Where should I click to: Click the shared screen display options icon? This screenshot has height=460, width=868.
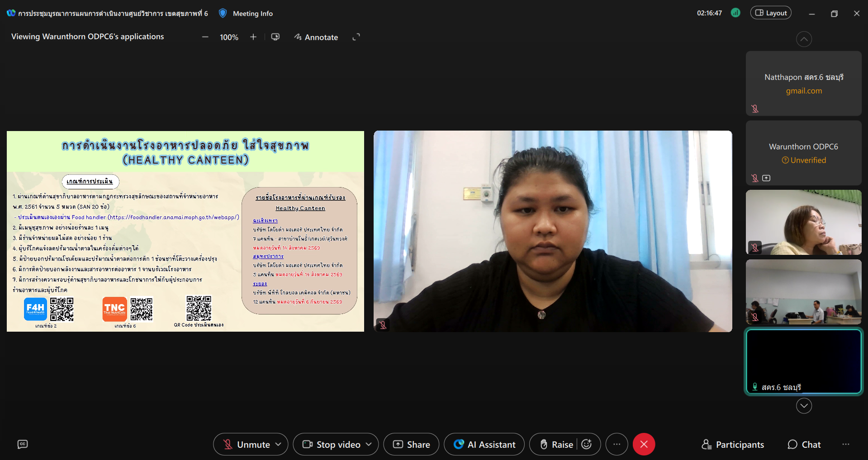(x=275, y=37)
